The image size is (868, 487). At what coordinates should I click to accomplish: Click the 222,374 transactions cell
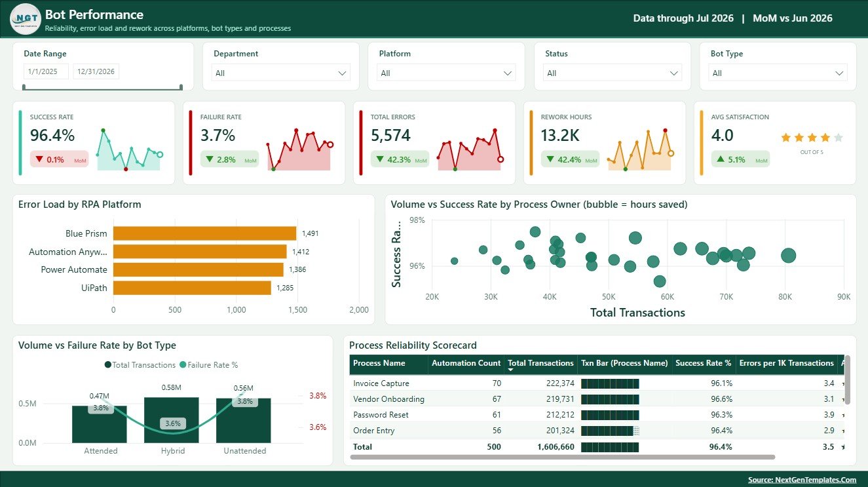(559, 383)
